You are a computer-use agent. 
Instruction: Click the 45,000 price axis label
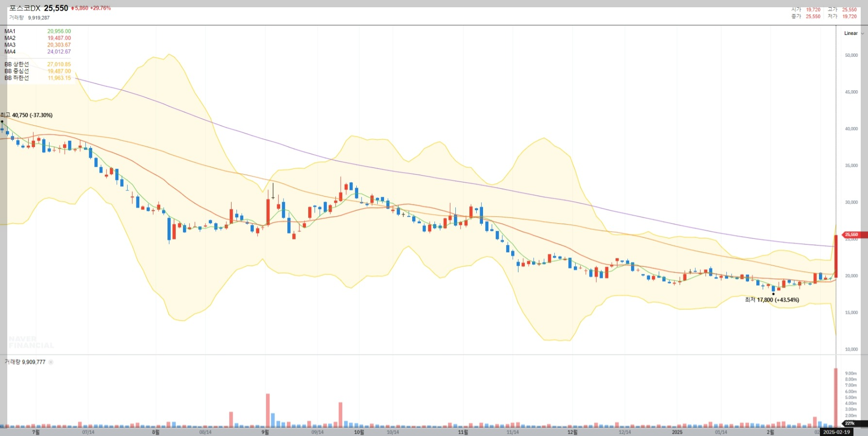click(x=851, y=92)
